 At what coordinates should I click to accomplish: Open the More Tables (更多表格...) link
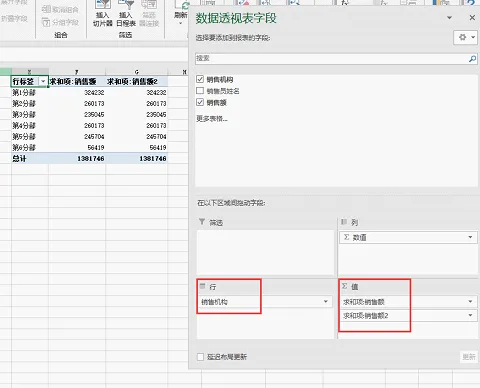pyautogui.click(x=212, y=119)
